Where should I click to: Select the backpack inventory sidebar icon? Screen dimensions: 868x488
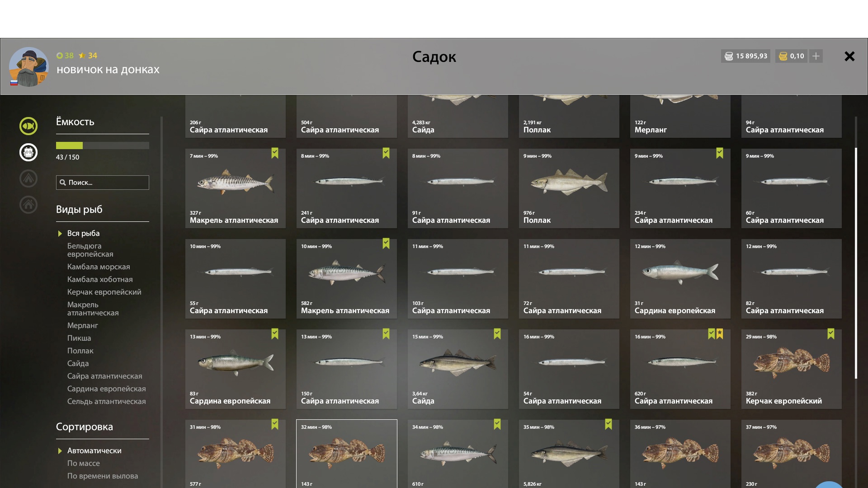28,152
